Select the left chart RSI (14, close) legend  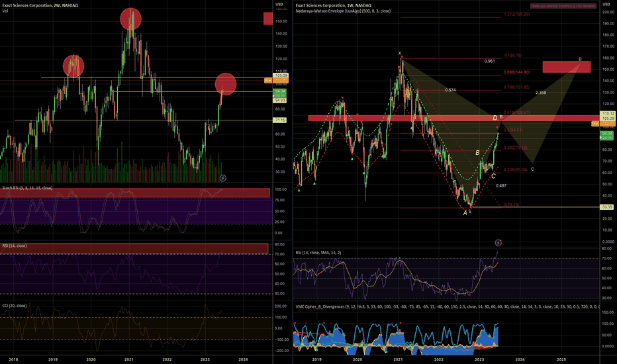(15, 246)
